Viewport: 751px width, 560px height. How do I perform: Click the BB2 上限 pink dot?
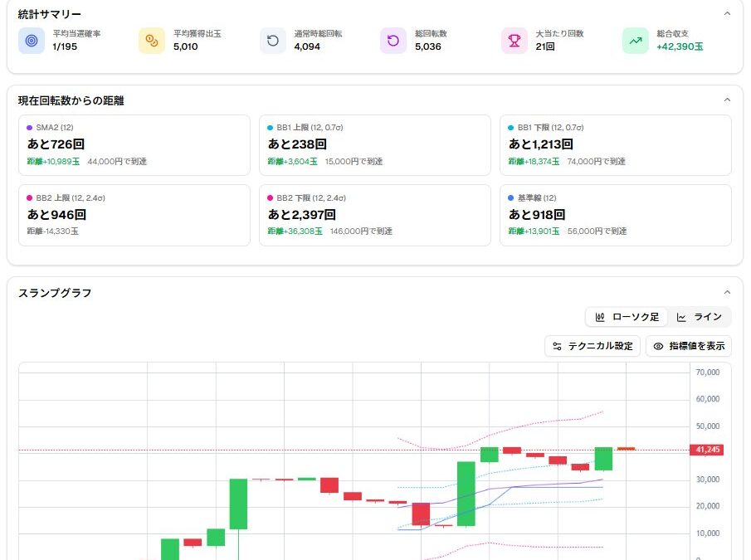[29, 198]
